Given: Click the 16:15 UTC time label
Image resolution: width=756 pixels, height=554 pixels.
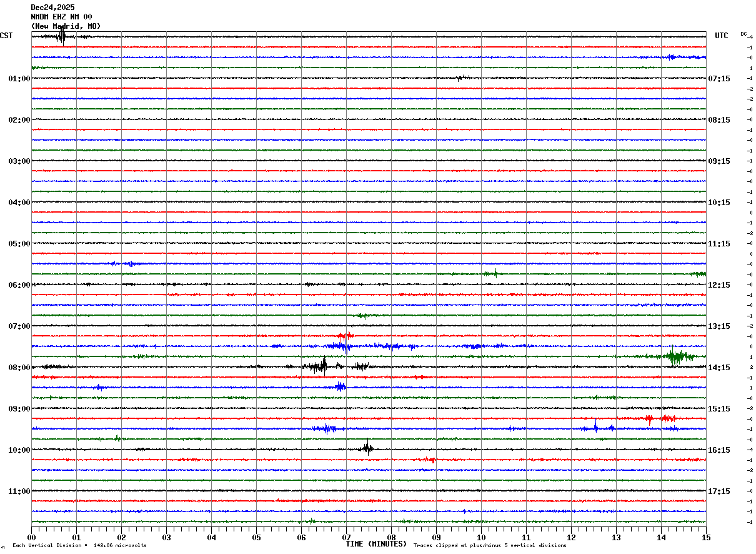Looking at the screenshot, I should click(719, 450).
